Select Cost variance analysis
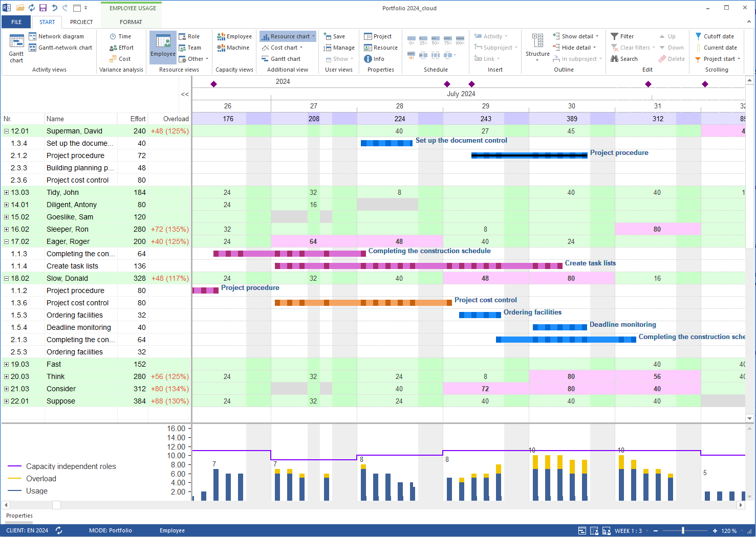 (x=120, y=59)
